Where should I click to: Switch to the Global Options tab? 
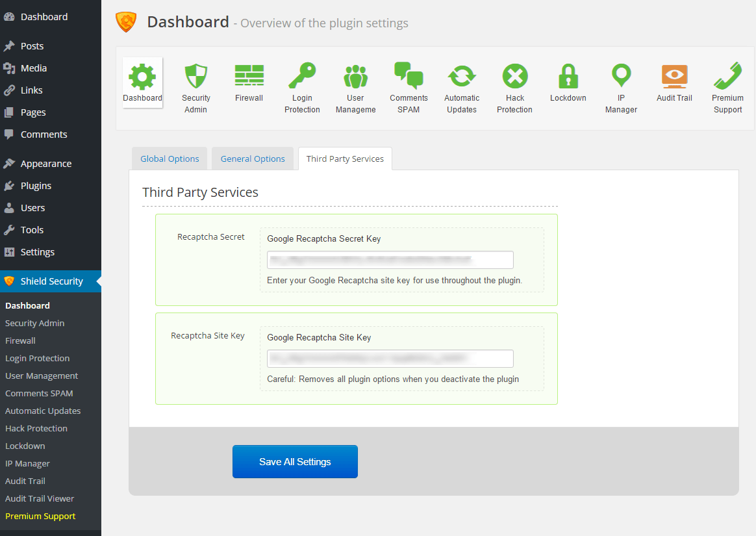point(170,159)
